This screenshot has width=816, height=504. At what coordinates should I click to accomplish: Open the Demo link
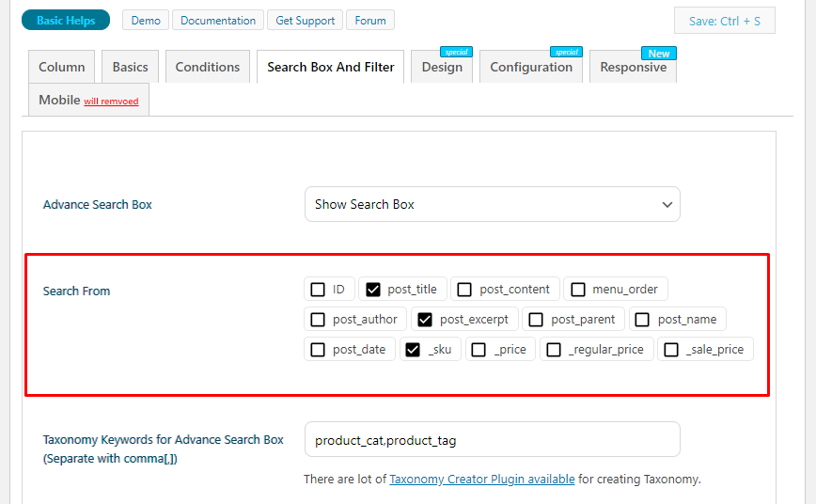click(146, 21)
